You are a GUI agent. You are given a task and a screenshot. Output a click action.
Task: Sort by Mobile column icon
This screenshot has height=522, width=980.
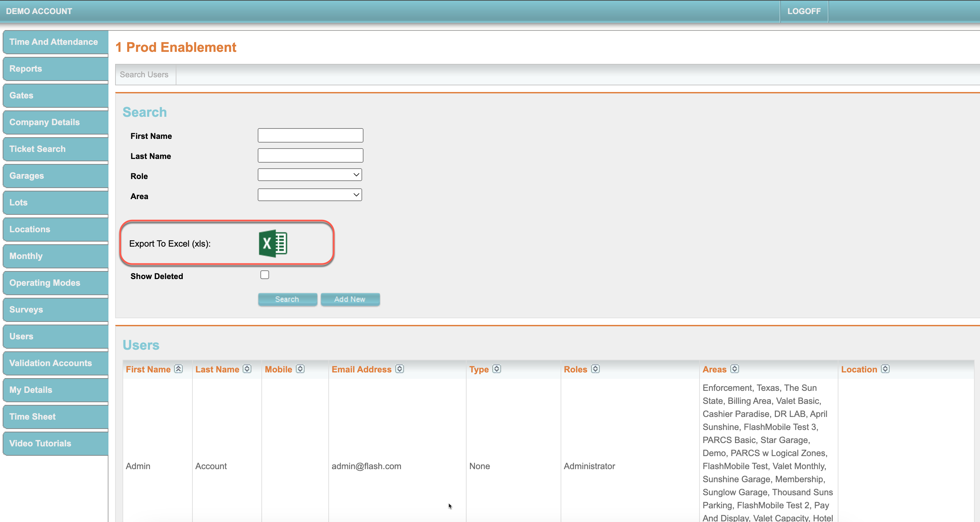coord(300,369)
